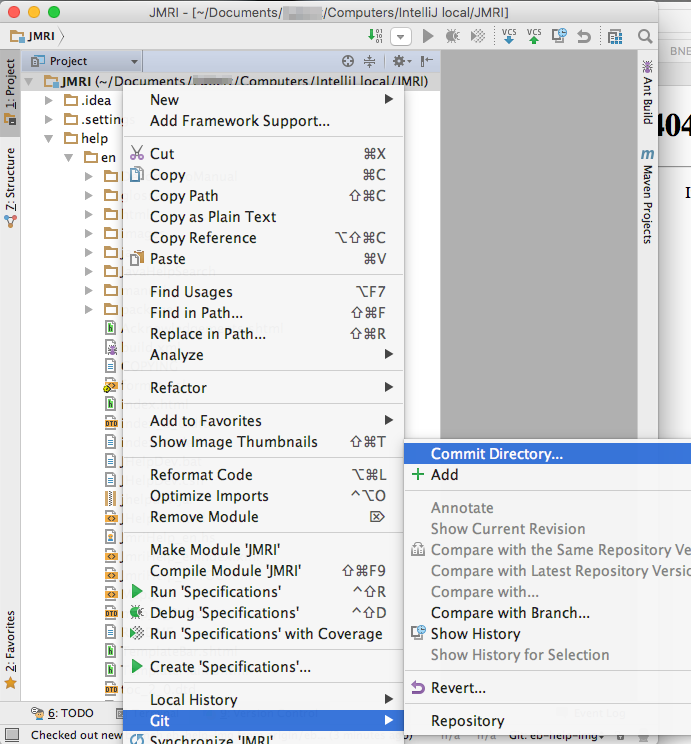Switch to the Z: Structure side tab
The height and width of the screenshot is (744, 691).
10,185
